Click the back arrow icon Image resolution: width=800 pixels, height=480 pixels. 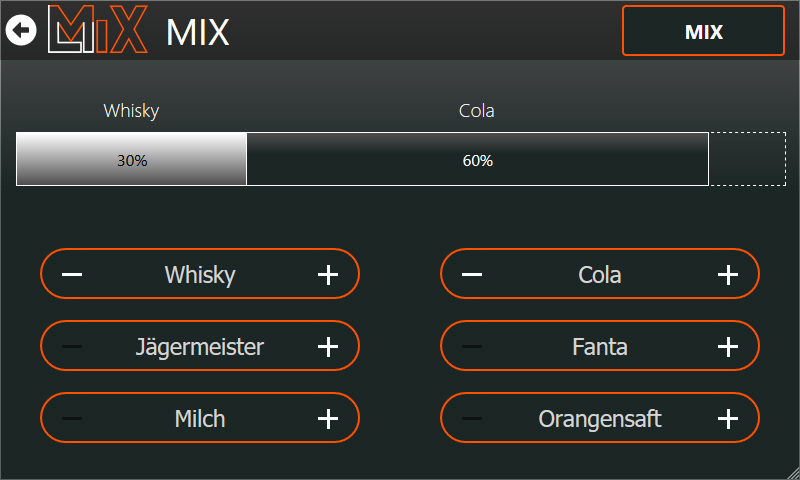(21, 31)
